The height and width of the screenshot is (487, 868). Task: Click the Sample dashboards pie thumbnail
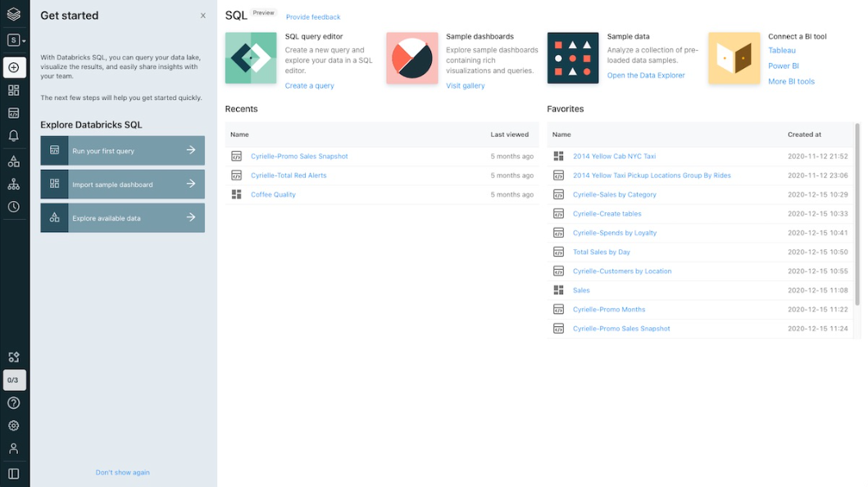[x=411, y=58]
